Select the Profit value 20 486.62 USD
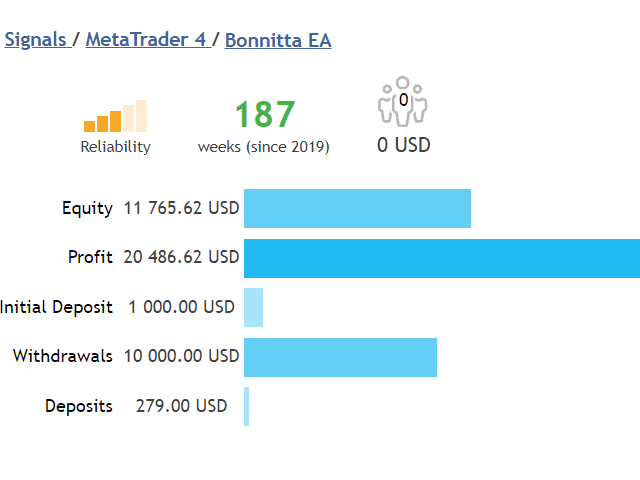This screenshot has width=640, height=480. click(181, 258)
